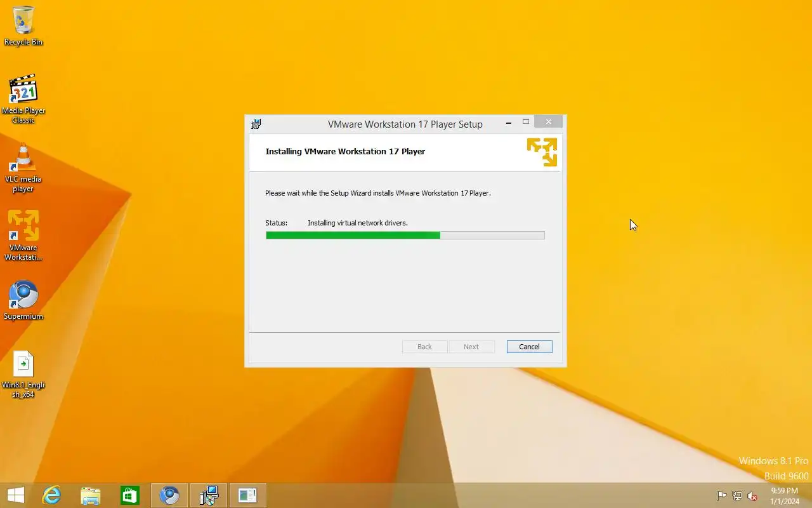This screenshot has height=508, width=812.
Task: Close the VMware Player Setup window
Action: tap(549, 122)
